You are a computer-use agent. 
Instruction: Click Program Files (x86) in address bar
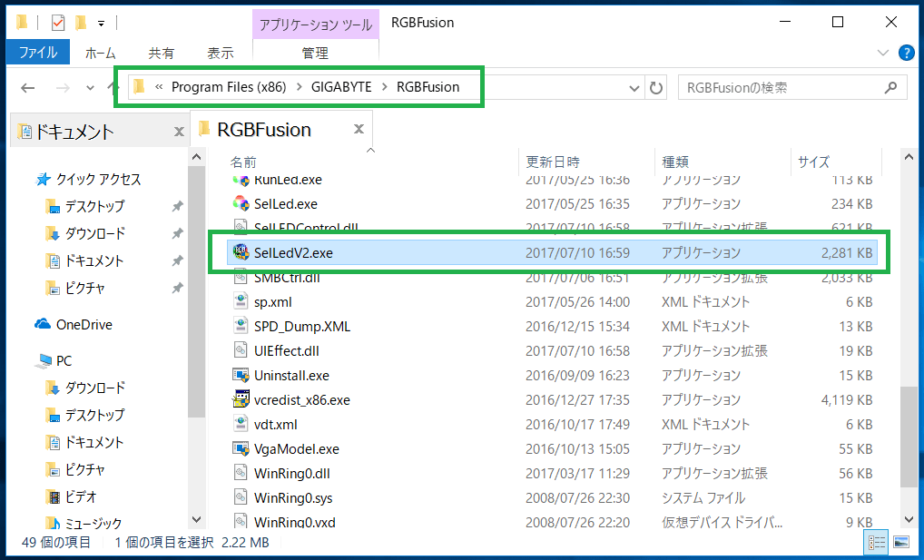coord(229,87)
